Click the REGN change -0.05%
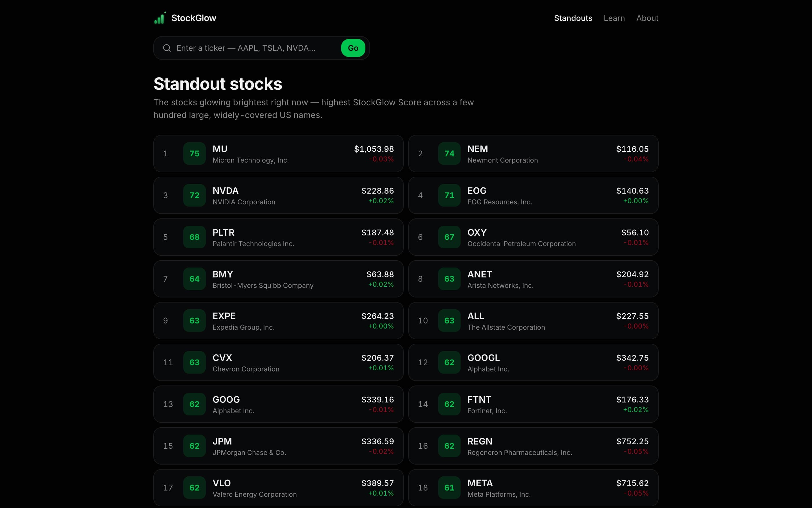This screenshot has height=508, width=812. click(x=636, y=452)
